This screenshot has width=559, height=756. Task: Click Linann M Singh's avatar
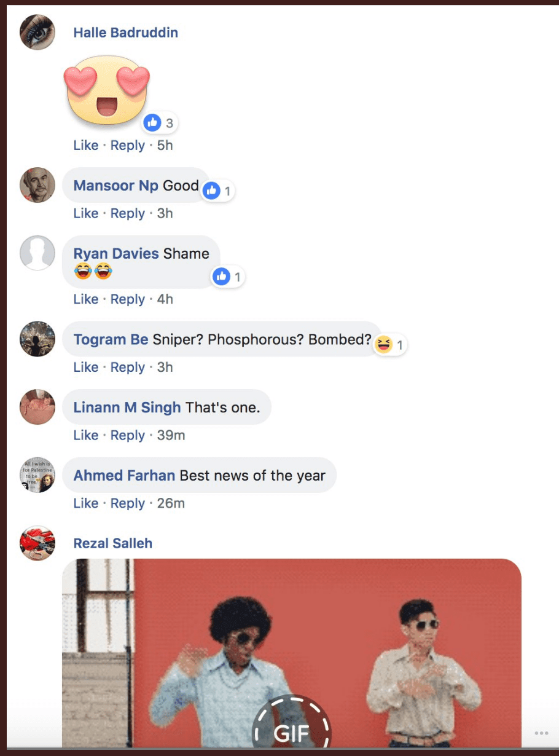37,407
